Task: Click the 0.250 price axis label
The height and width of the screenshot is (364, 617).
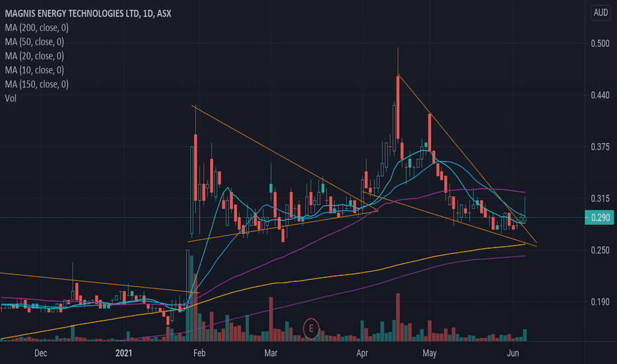Action: [600, 250]
